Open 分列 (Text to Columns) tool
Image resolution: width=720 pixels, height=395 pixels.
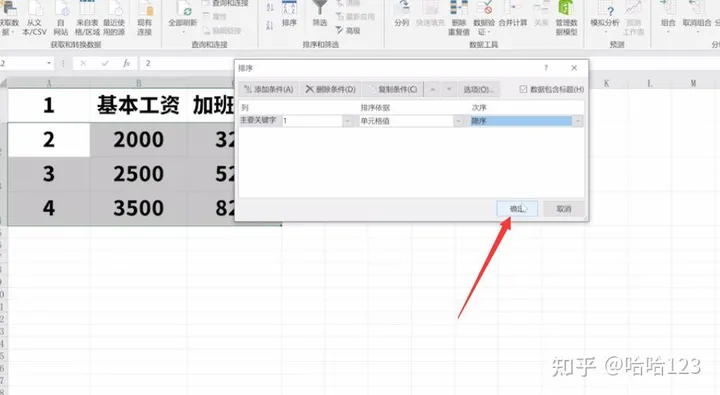point(401,14)
